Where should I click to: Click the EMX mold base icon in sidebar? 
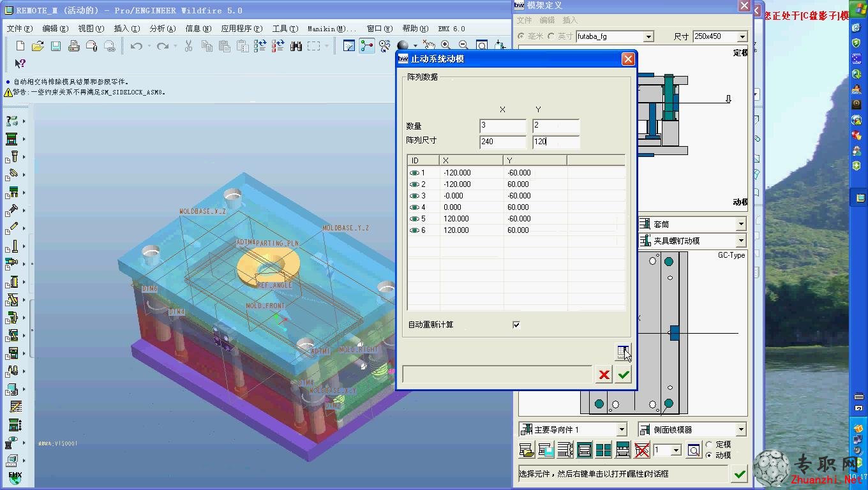[11, 138]
